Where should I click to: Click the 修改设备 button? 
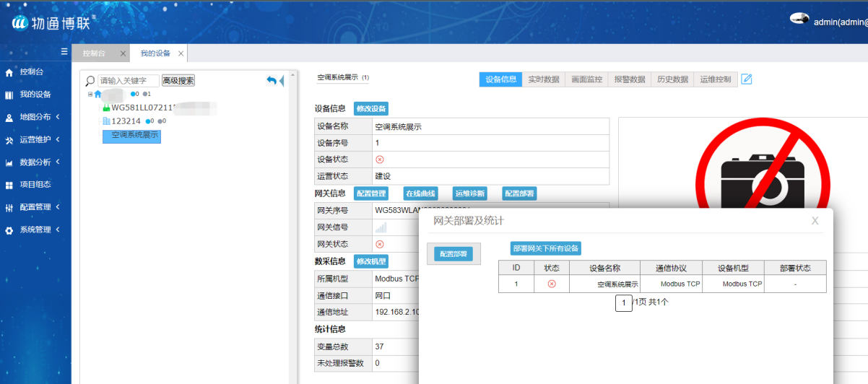pos(371,109)
